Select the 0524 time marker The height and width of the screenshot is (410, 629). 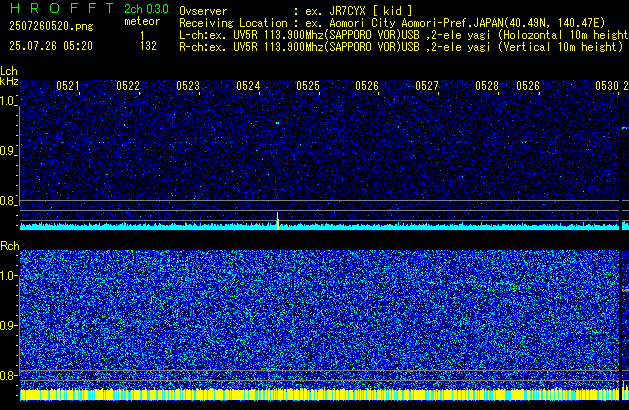pos(248,86)
